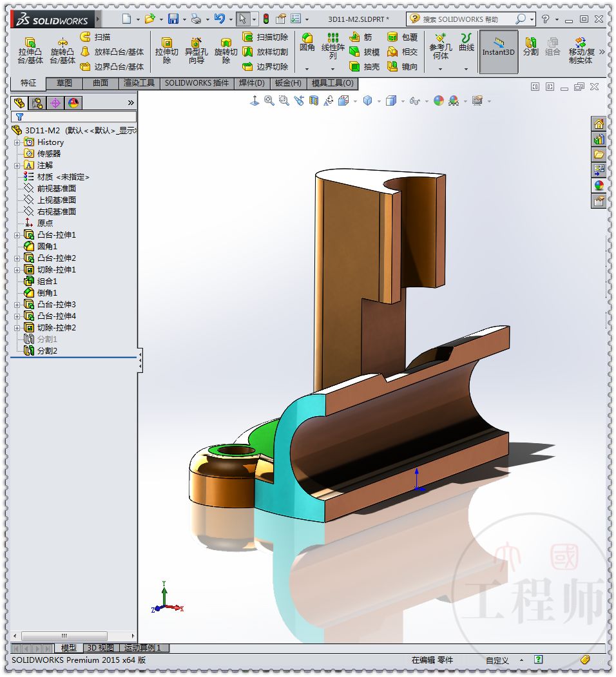Screen dimensions: 616x677
Task: Switch to the 渲染工具 render tools tab
Action: (139, 83)
